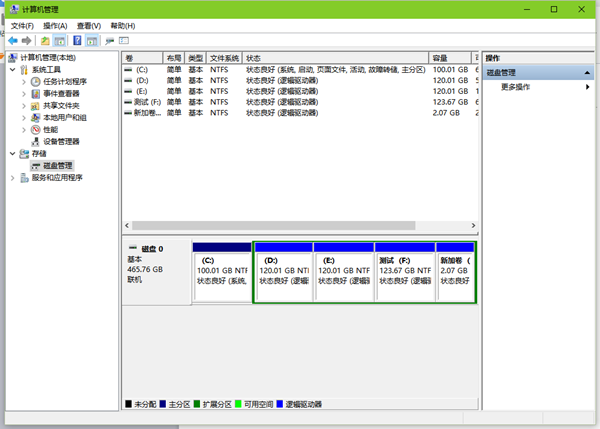Expand the 服务和应用程序 node
The width and height of the screenshot is (600, 429).
[x=13, y=177]
